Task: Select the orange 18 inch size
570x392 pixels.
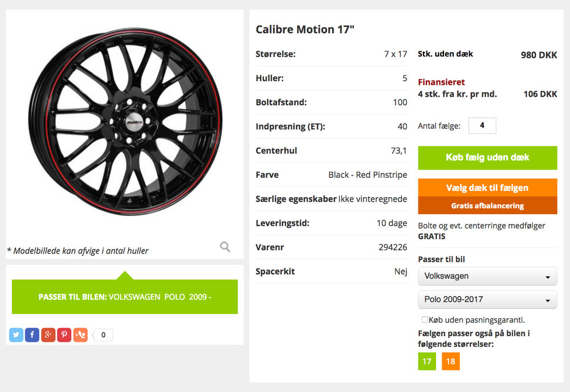Action: 450,361
